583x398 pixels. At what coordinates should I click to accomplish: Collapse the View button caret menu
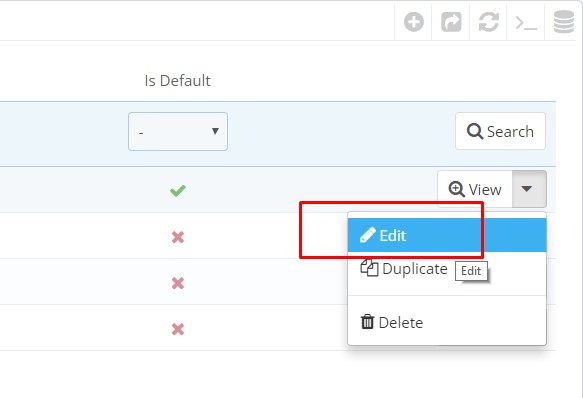tap(529, 189)
